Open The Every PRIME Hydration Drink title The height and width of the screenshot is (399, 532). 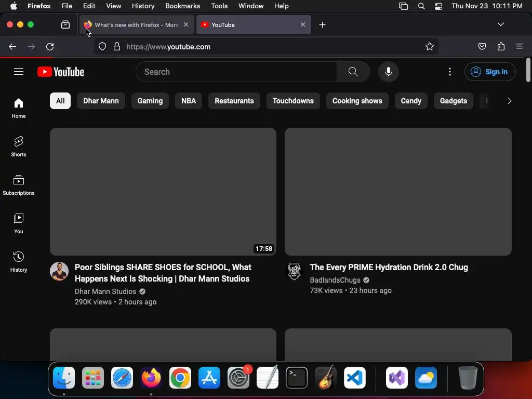pyautogui.click(x=389, y=268)
